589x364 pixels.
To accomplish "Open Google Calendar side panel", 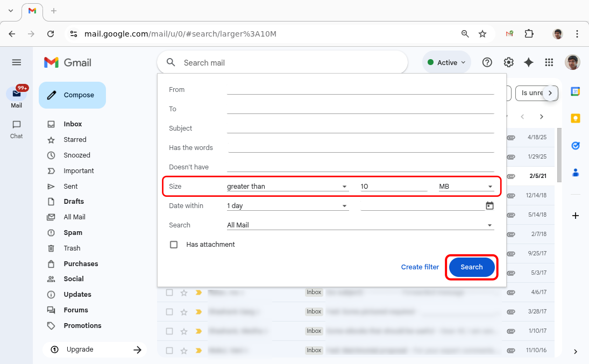I will click(576, 91).
